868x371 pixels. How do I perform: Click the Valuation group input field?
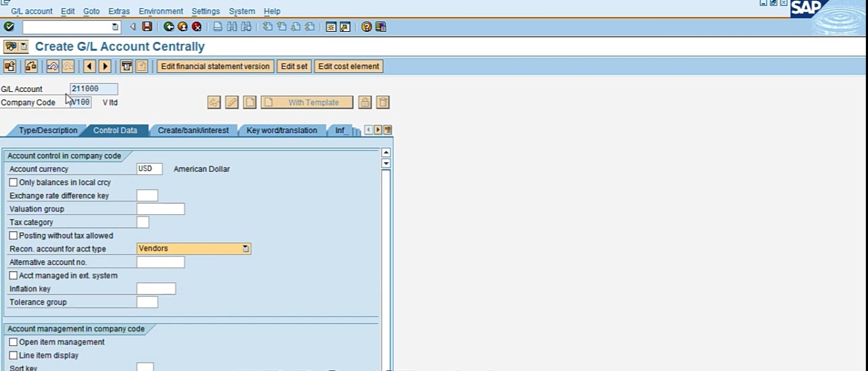[160, 209]
